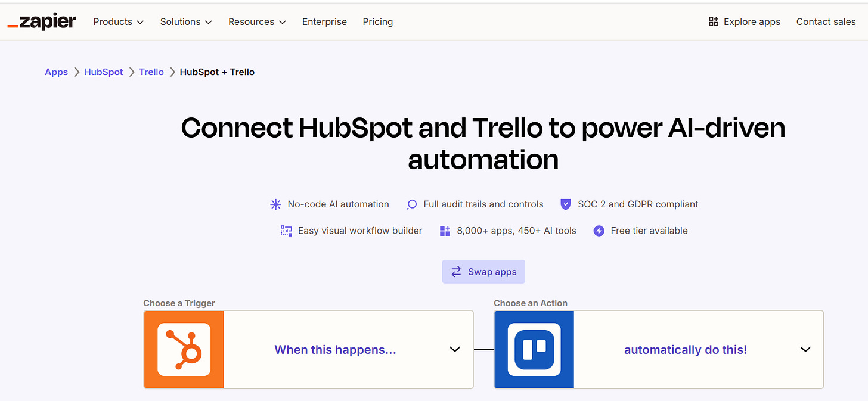Expand the Products menu

click(119, 22)
